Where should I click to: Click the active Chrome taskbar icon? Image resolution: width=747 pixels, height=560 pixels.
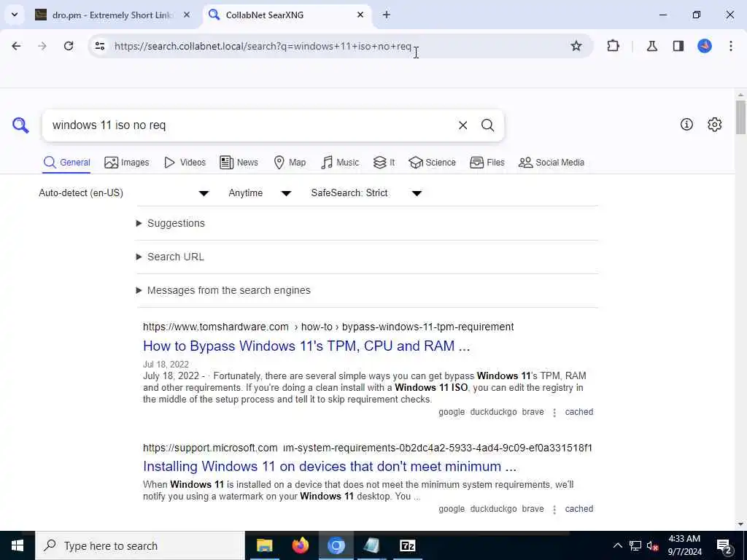[x=336, y=545]
